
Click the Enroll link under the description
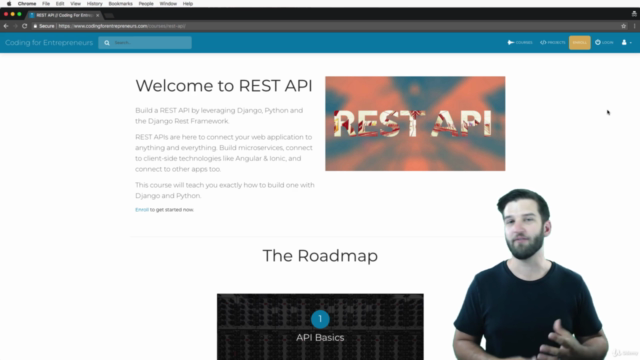[x=142, y=210]
